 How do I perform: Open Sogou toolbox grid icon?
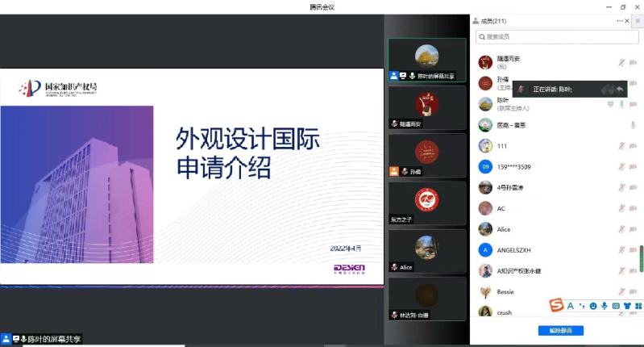[638, 306]
